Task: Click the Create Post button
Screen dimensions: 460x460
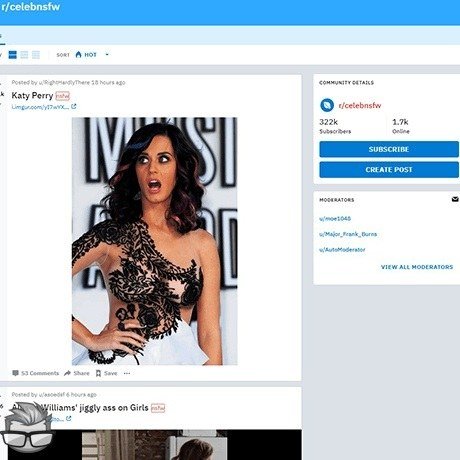Action: click(x=389, y=170)
